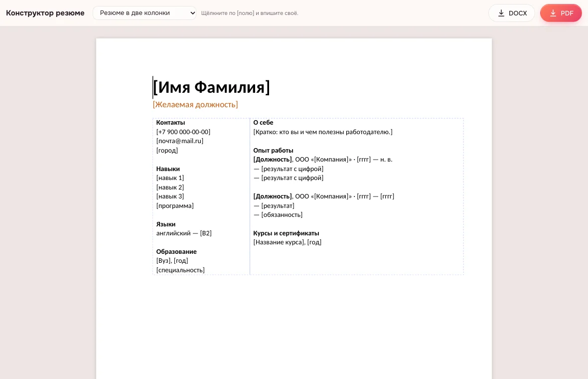The image size is (588, 379).
Task: Click the first '[результат с цифрой]' line
Action: (x=289, y=169)
